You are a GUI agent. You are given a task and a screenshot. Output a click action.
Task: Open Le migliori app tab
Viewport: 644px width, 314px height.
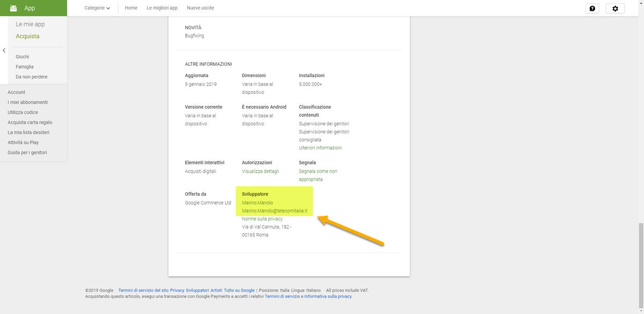pyautogui.click(x=162, y=8)
